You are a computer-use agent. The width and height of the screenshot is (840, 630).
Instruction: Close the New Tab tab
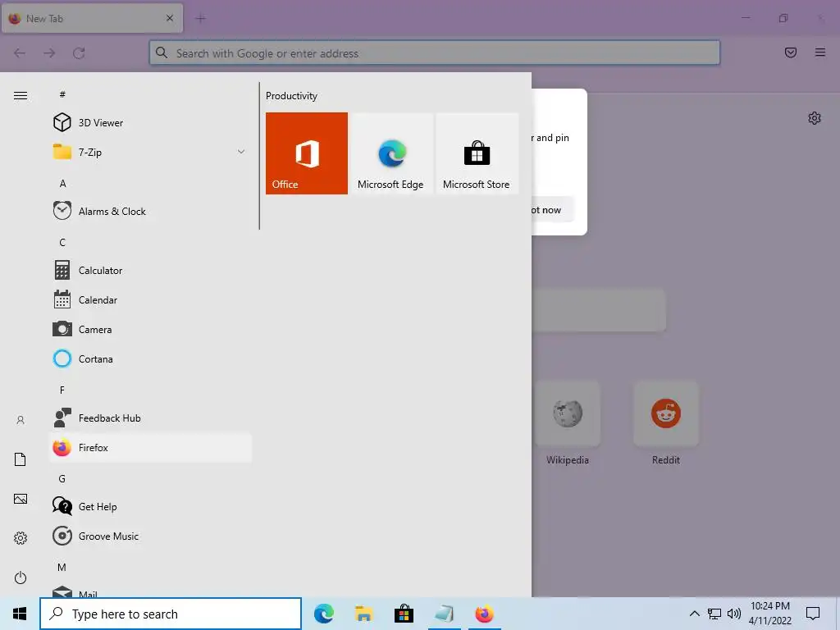[x=170, y=18]
